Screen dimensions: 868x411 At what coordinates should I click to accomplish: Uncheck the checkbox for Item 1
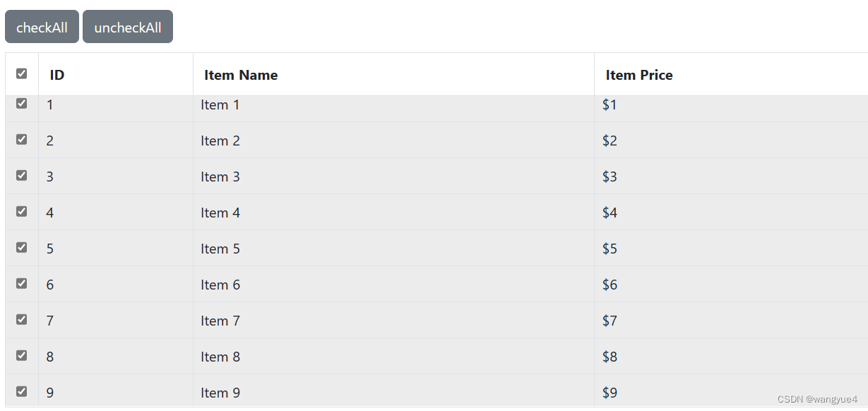[x=21, y=102]
